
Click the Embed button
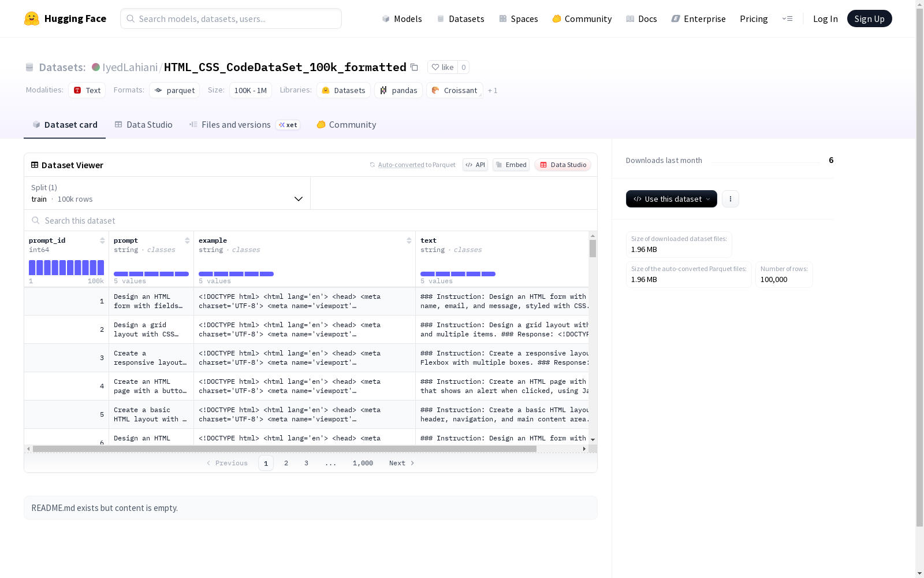pos(511,165)
